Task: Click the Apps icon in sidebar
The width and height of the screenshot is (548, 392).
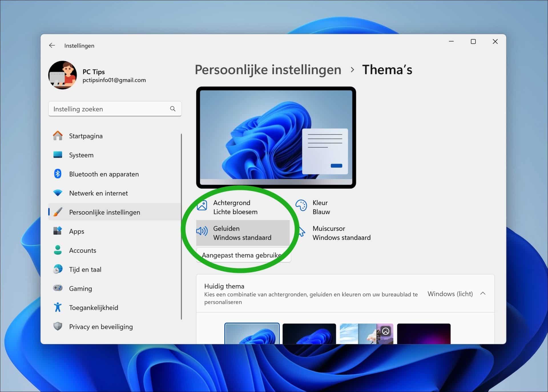Action: [58, 231]
